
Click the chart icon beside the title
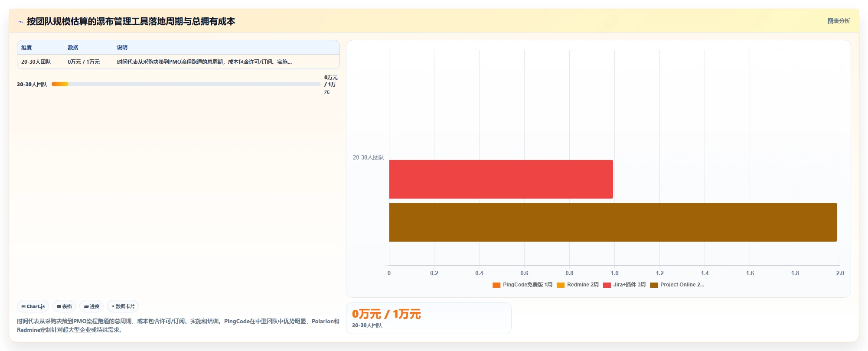point(20,22)
